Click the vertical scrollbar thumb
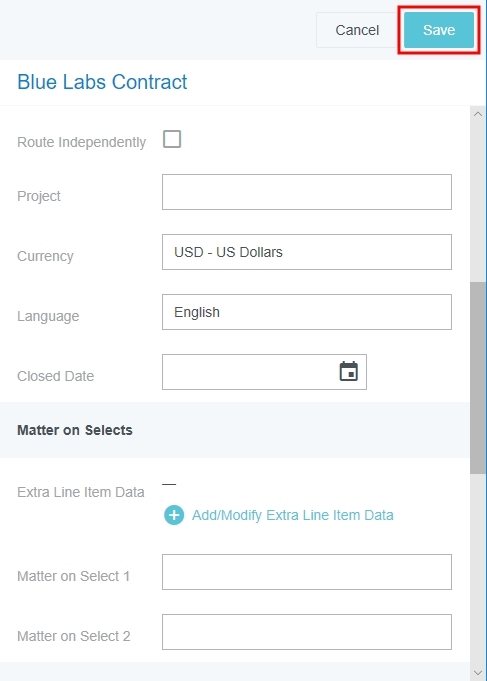 (x=478, y=378)
